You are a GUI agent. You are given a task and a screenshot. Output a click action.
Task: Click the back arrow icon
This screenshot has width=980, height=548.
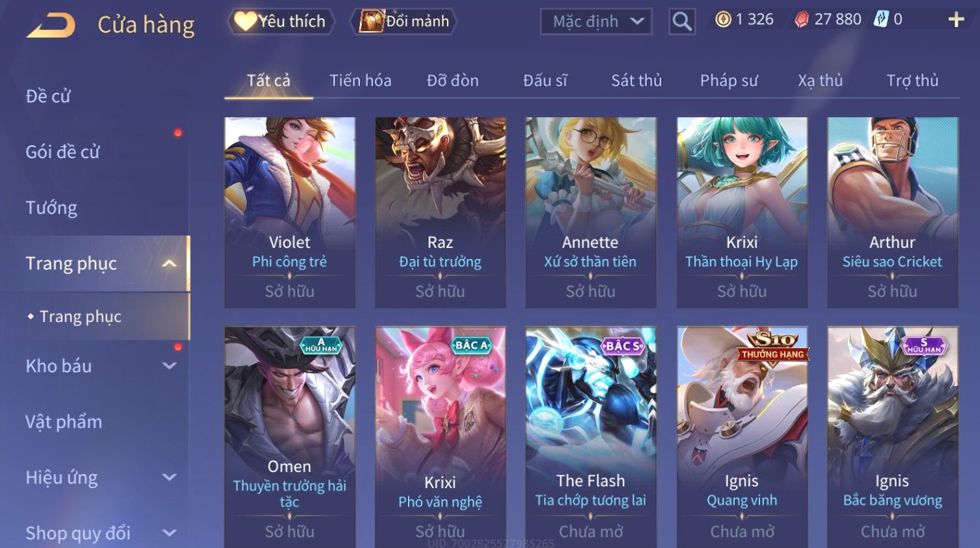pyautogui.click(x=51, y=25)
